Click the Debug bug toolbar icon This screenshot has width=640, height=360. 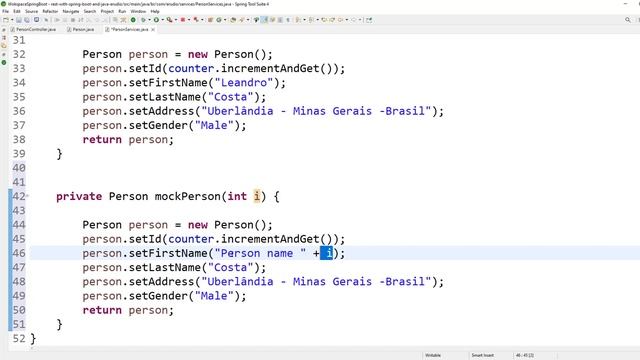click(x=143, y=20)
